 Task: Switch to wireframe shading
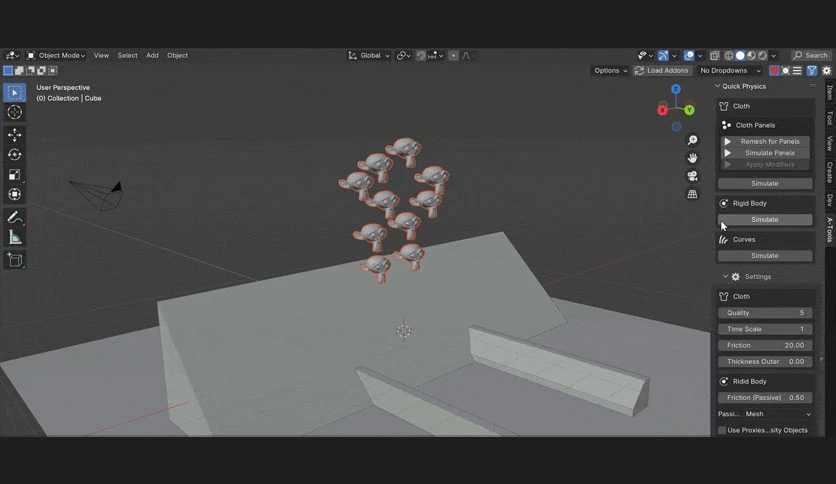pos(729,55)
